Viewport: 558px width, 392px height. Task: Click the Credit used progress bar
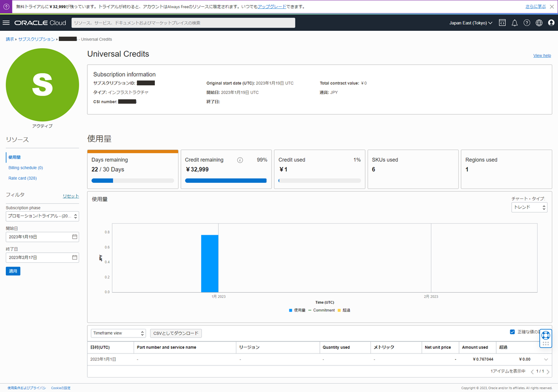pyautogui.click(x=320, y=181)
